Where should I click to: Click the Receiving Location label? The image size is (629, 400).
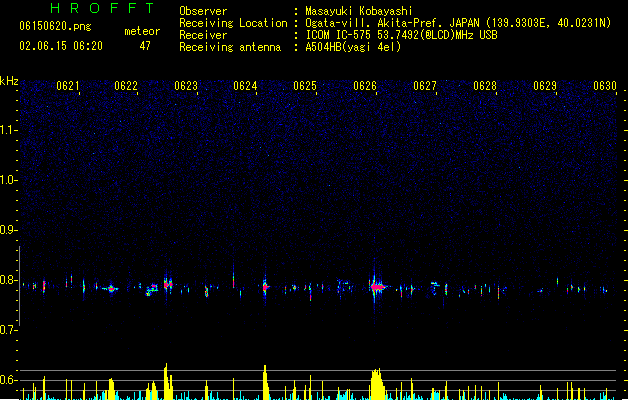coord(233,23)
